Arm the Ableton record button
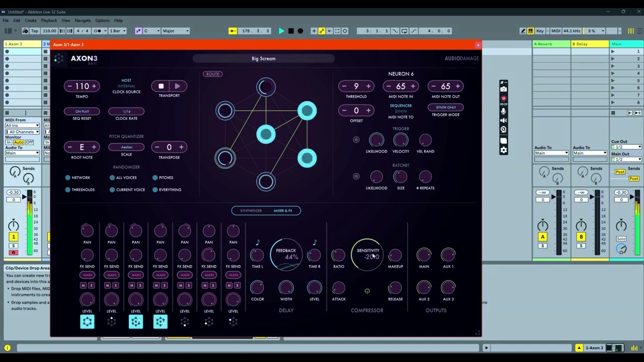Viewport: 644px width, 362px height. tap(300, 31)
